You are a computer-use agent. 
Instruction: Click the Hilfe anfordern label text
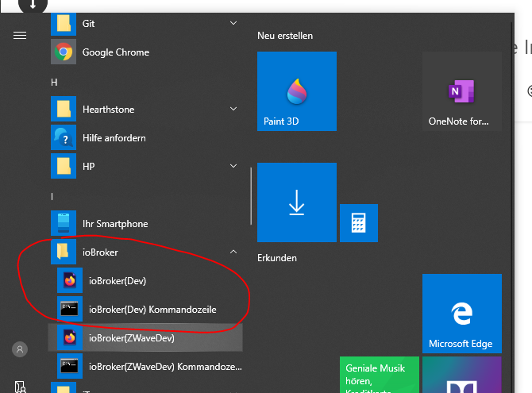(114, 138)
